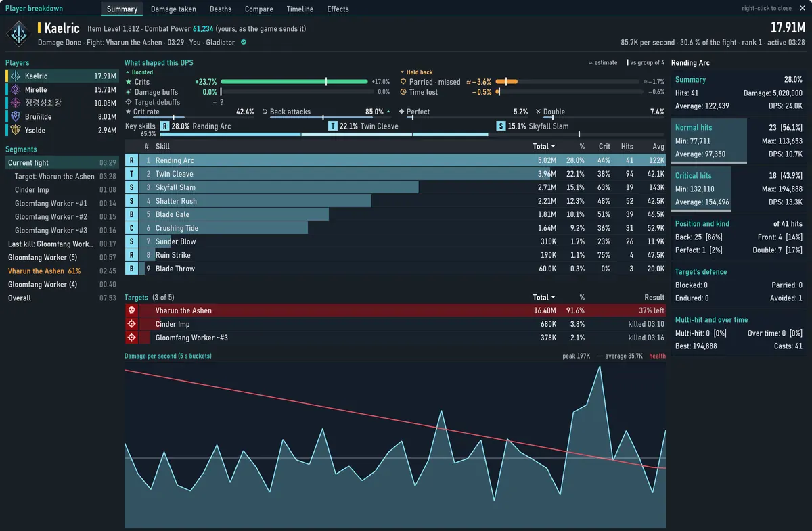Viewport: 812px width, 531px height.
Task: Click the C key badge for Crushing Tide
Action: [131, 228]
